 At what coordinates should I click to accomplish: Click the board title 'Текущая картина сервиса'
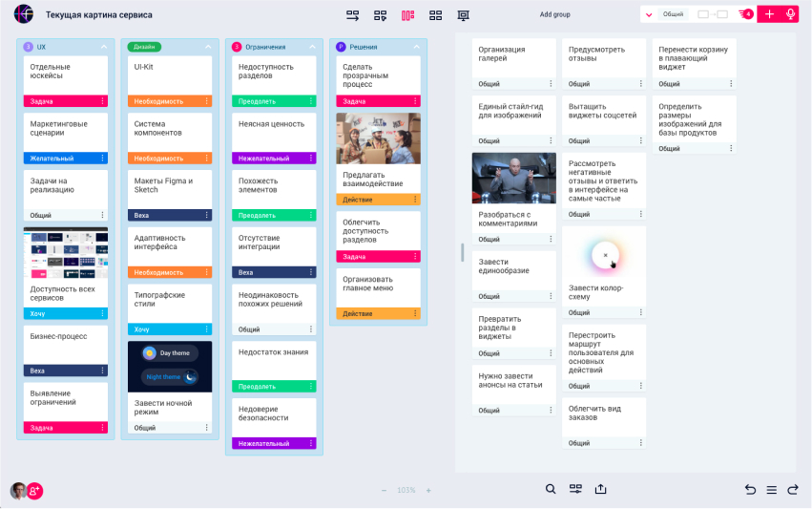pyautogui.click(x=99, y=15)
